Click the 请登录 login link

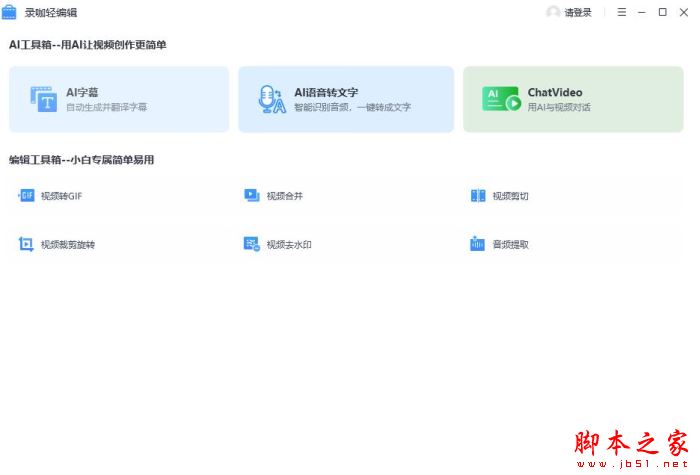578,12
